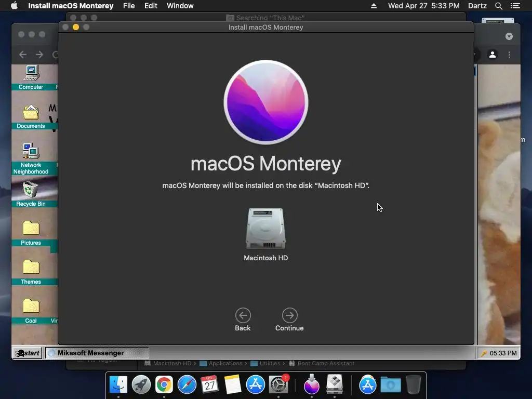Image resolution: width=532 pixels, height=399 pixels.
Task: Open System Preferences from the Dock
Action: pos(278,384)
